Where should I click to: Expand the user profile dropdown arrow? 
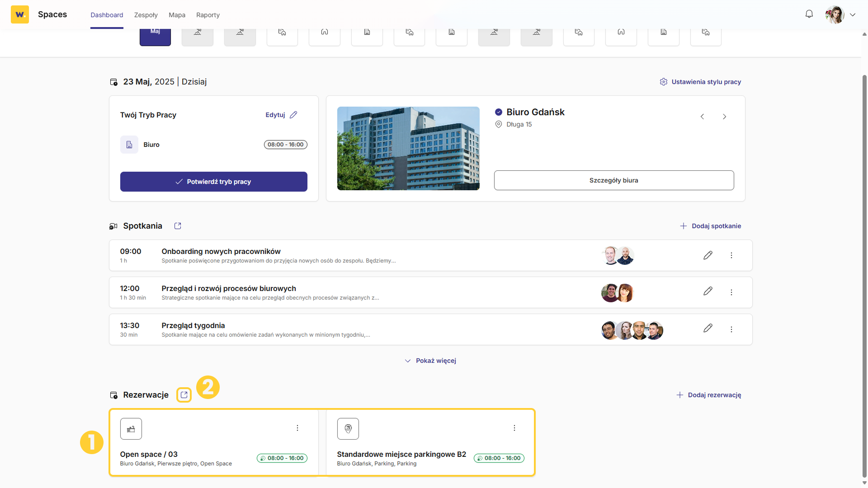(x=853, y=14)
